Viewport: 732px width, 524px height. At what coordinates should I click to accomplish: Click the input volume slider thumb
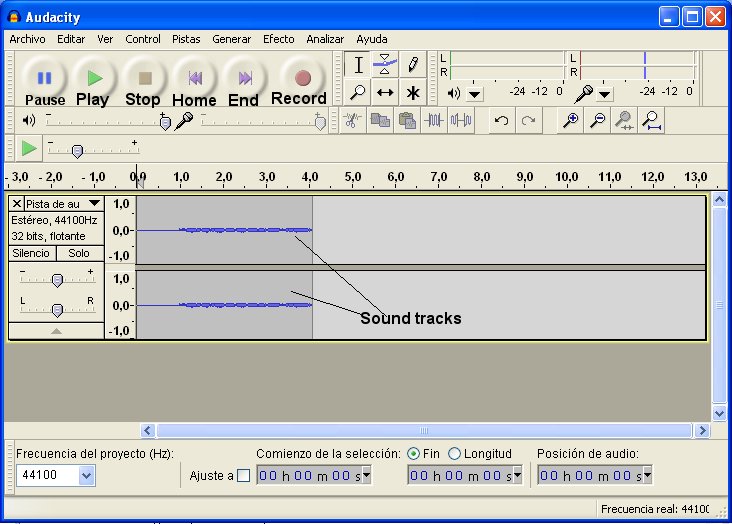[320, 123]
